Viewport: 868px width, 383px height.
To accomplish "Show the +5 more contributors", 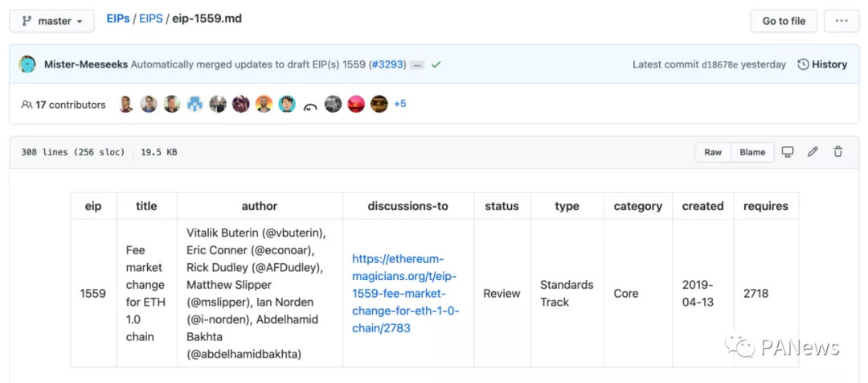I will click(x=399, y=104).
